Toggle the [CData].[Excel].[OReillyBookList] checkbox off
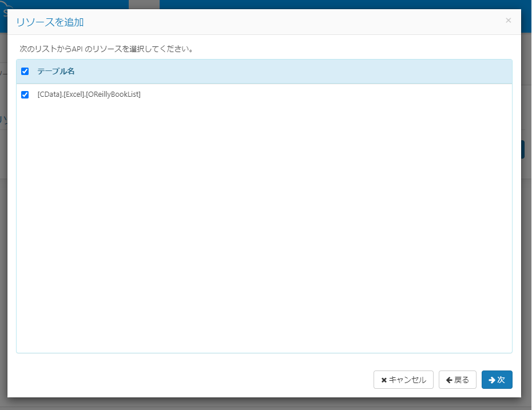This screenshot has width=532, height=410. tap(25, 94)
